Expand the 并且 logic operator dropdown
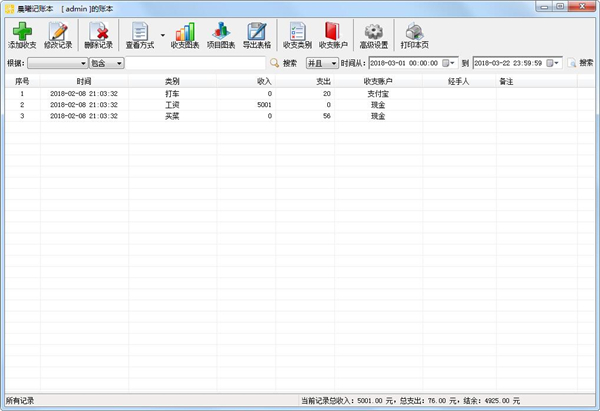Screen dimensions: 600x411 pyautogui.click(x=333, y=63)
